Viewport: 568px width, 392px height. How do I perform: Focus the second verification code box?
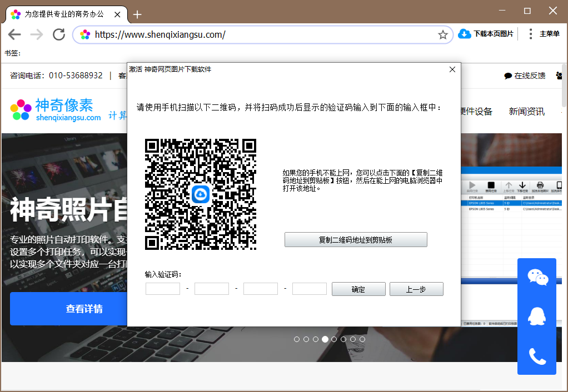[x=212, y=289]
